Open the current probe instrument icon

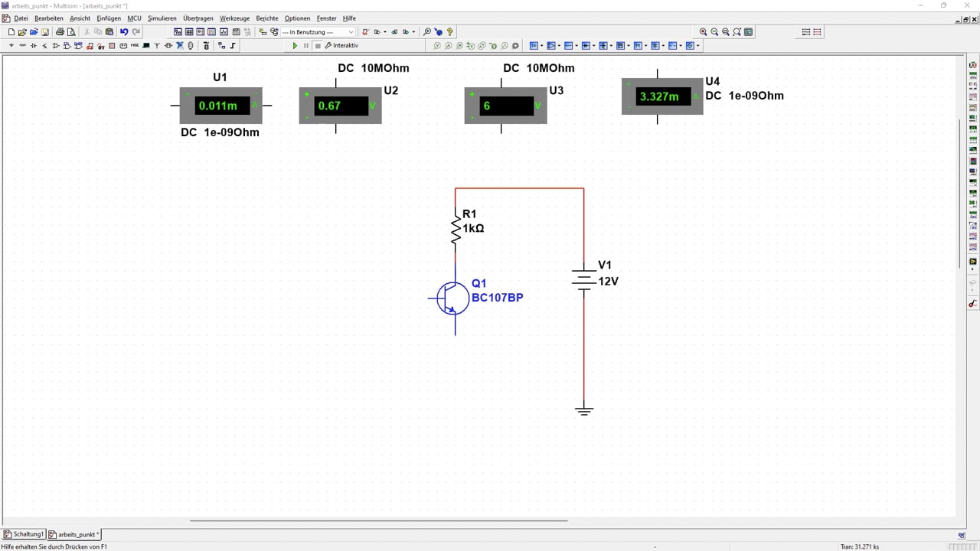(x=973, y=304)
